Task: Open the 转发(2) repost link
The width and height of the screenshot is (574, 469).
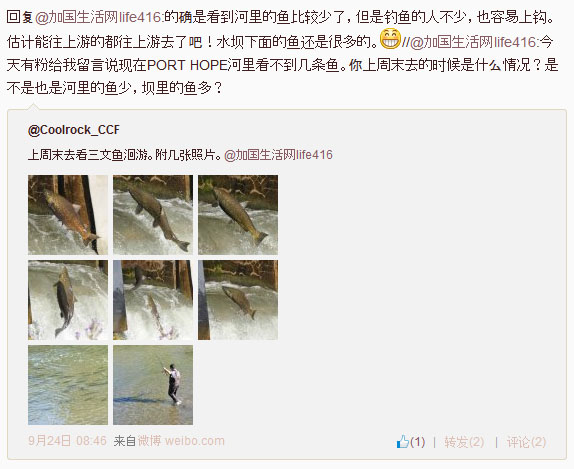Action: coord(464,442)
